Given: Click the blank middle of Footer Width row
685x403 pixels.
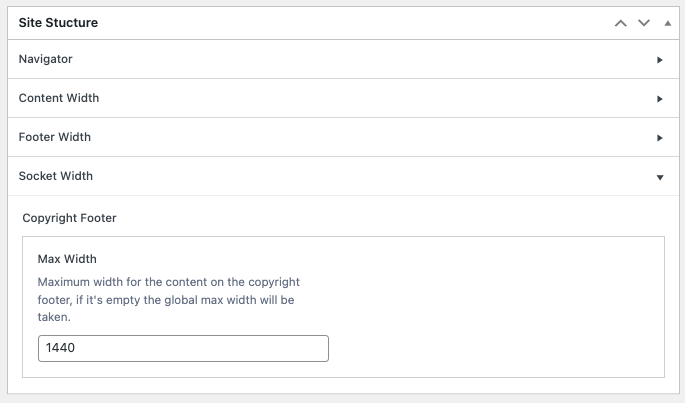Looking at the screenshot, I should click(350, 138).
